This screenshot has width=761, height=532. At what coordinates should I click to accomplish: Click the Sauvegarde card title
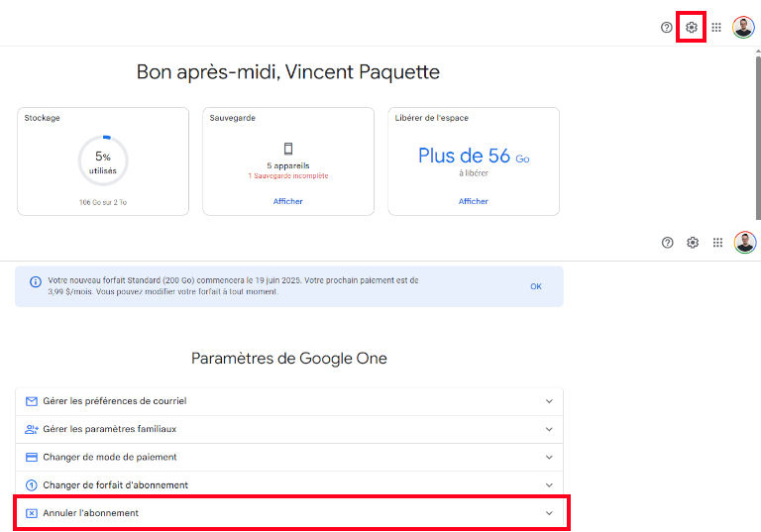pos(233,118)
